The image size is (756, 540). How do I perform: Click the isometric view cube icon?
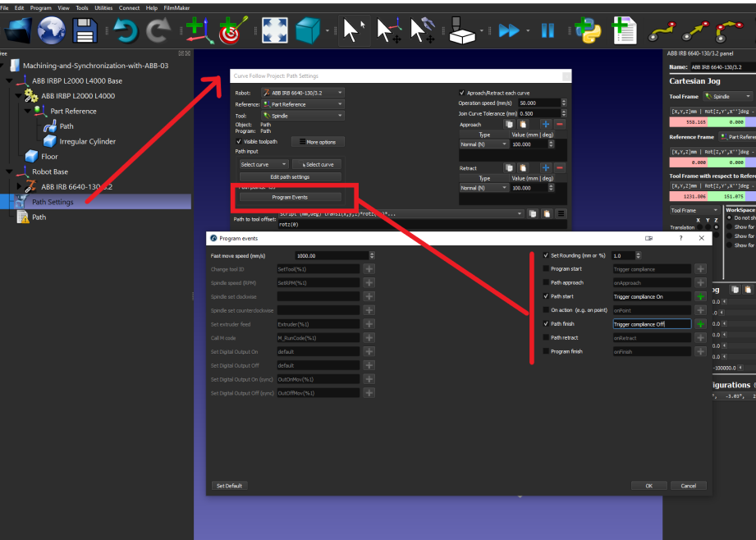click(307, 30)
